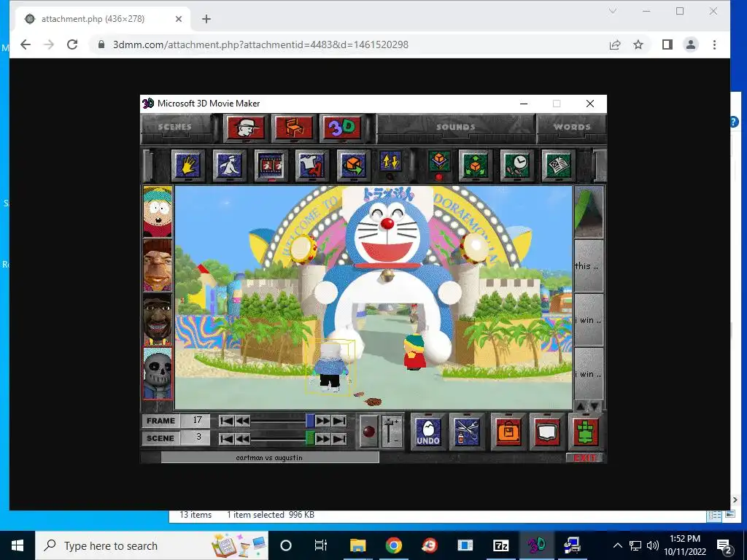Open the Actors browser with the hat-man icon

click(x=245, y=128)
